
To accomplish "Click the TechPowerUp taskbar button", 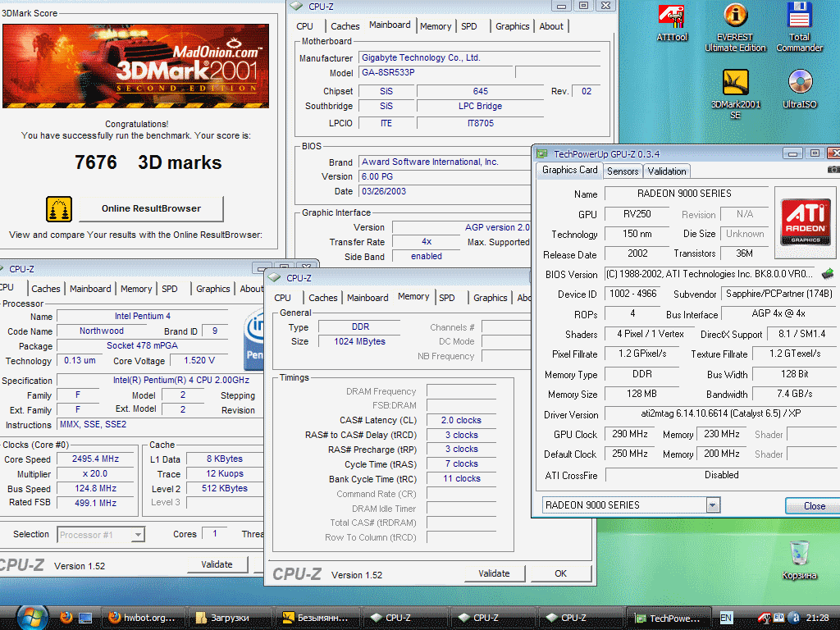I will [x=669, y=618].
